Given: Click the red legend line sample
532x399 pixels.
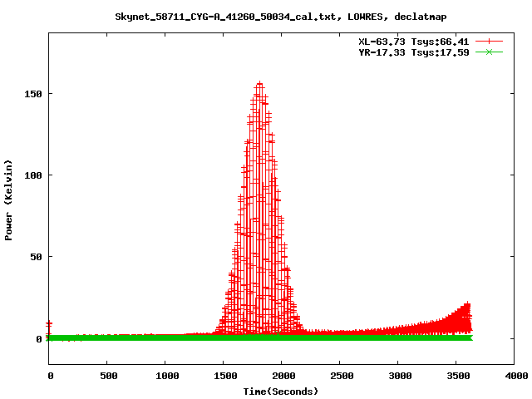Looking at the screenshot, I should 489,42.
